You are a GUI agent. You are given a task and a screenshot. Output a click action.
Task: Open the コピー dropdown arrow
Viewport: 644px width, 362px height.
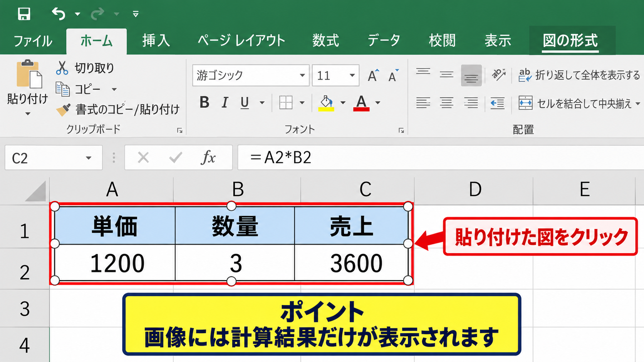click(x=114, y=90)
